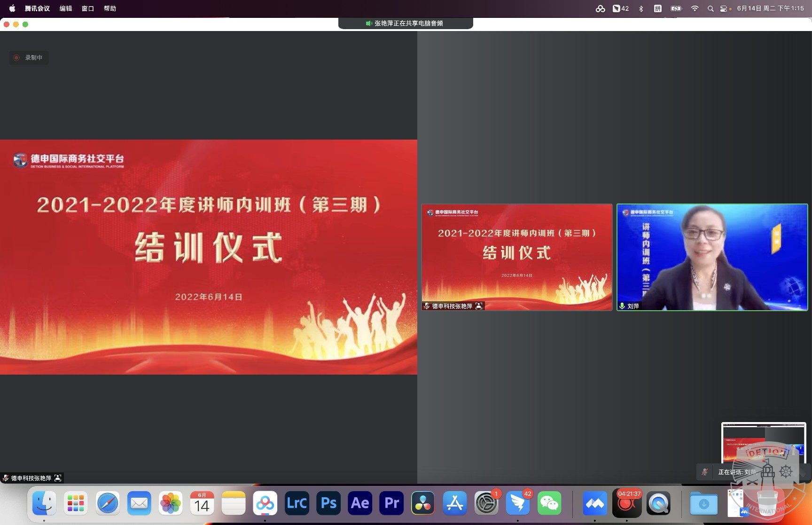This screenshot has height=525, width=812.
Task: Open the Bluetooth status menu
Action: 641,8
